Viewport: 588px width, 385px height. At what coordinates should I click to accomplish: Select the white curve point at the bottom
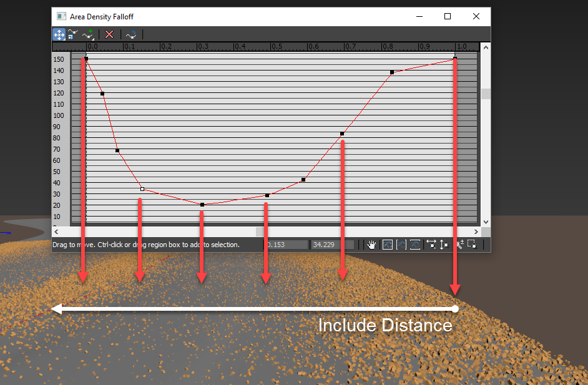coord(142,188)
